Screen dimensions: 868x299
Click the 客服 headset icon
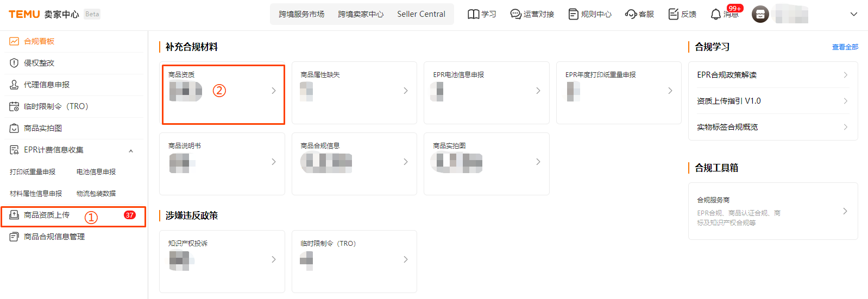(x=631, y=14)
